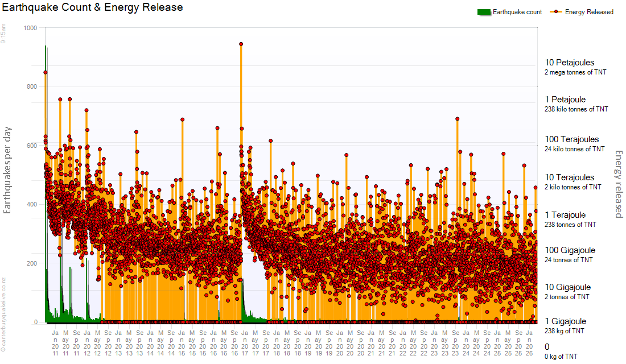This screenshot has width=626, height=364.
Task: Click the 1 Gigajoule axis label
Action: point(565,321)
